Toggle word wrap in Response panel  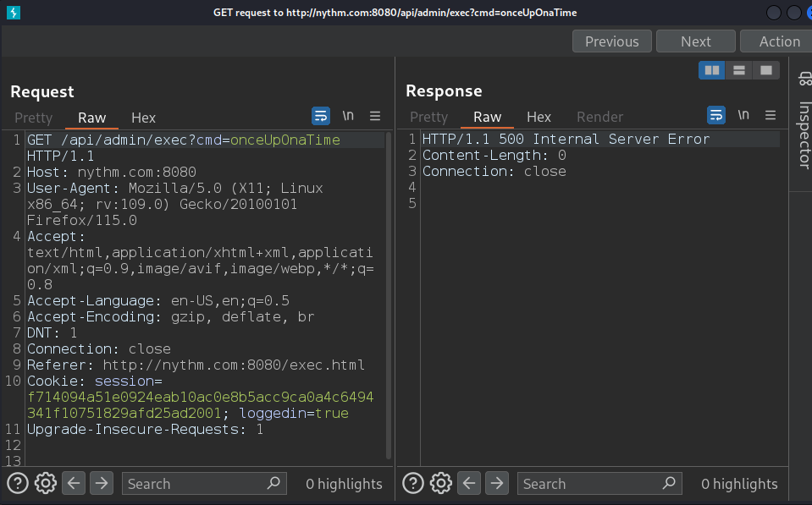pyautogui.click(x=716, y=116)
